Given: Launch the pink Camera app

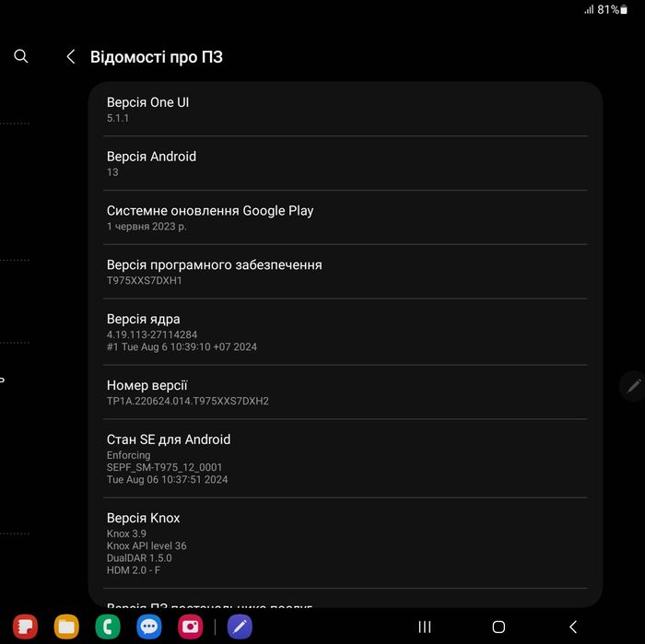Looking at the screenshot, I should [190, 626].
